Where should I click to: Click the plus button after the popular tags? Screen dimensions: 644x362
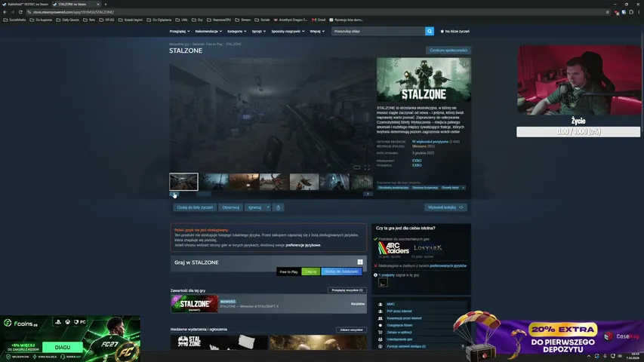(x=464, y=188)
